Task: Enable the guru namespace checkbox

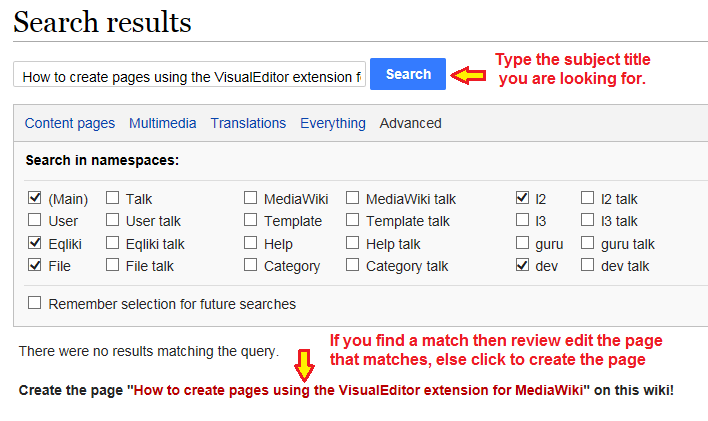Action: pyautogui.click(x=522, y=243)
